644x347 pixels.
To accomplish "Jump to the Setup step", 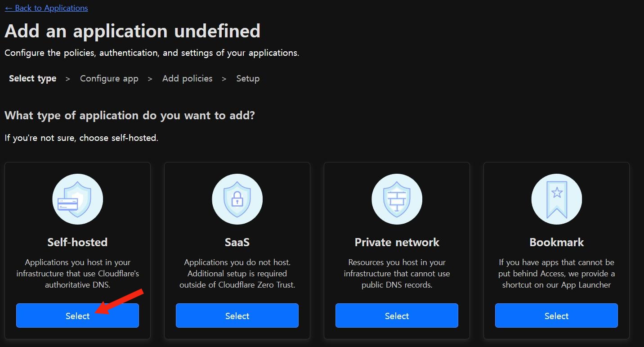I will [x=248, y=78].
